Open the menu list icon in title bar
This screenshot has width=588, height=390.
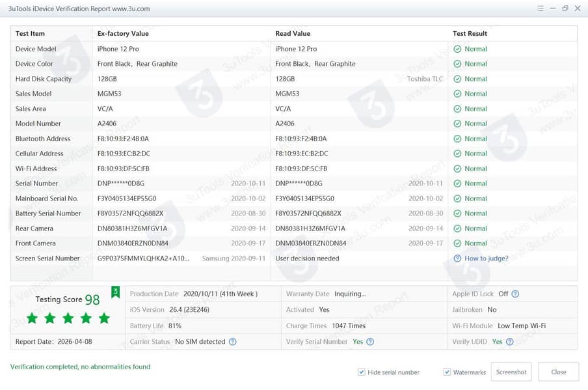[541, 8]
